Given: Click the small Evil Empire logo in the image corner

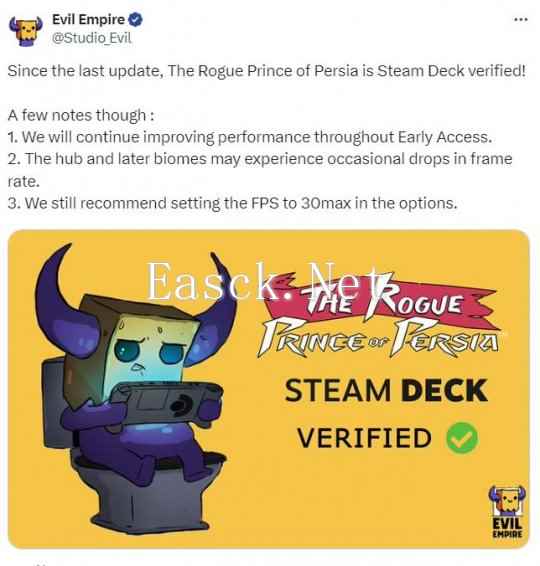Looking at the screenshot, I should tap(508, 511).
